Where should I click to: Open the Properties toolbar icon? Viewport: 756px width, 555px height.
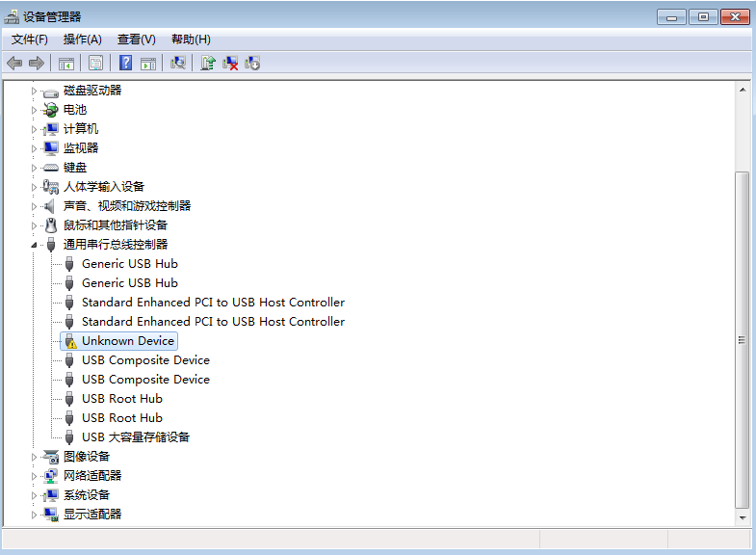tap(96, 64)
